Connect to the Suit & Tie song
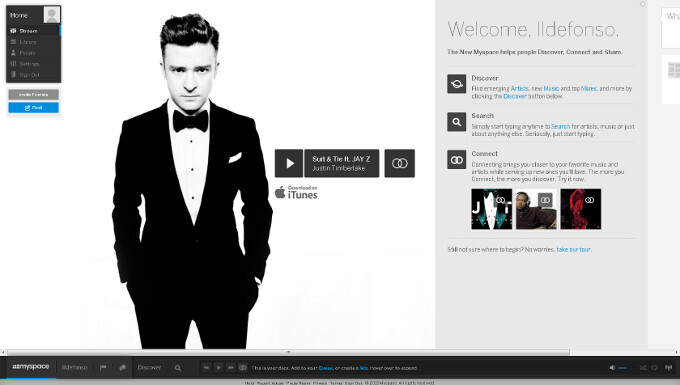This screenshot has height=385, width=680. click(399, 163)
